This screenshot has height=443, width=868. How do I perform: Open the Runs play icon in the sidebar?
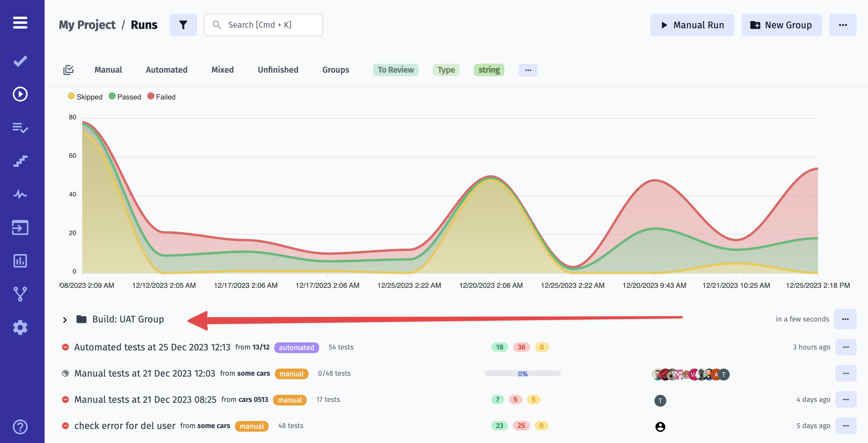[20, 94]
